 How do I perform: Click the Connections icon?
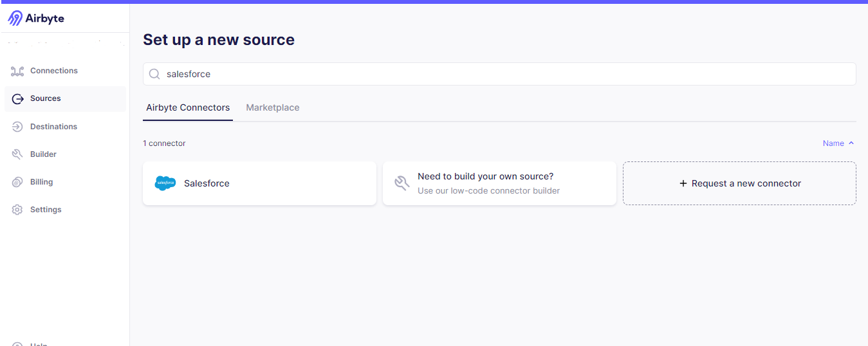coord(17,71)
